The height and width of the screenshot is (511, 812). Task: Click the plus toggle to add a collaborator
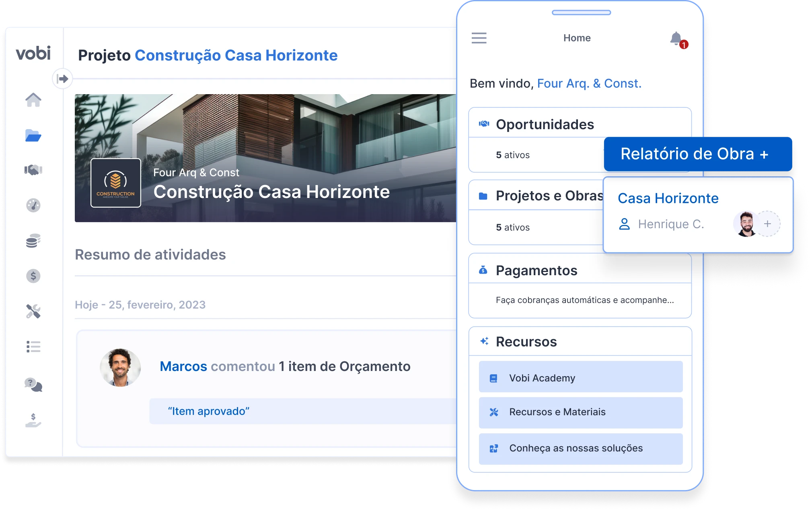coord(768,224)
